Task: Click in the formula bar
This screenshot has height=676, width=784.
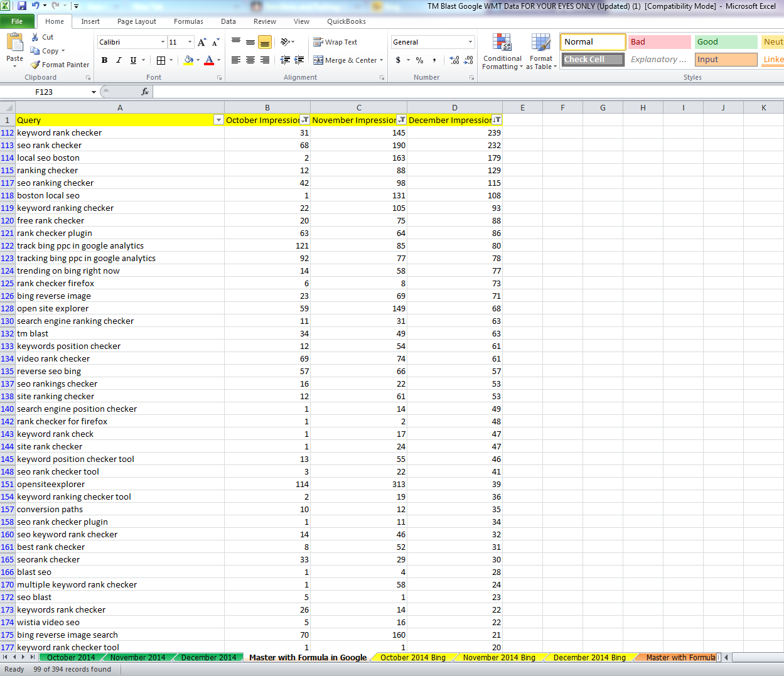Action: click(468, 92)
